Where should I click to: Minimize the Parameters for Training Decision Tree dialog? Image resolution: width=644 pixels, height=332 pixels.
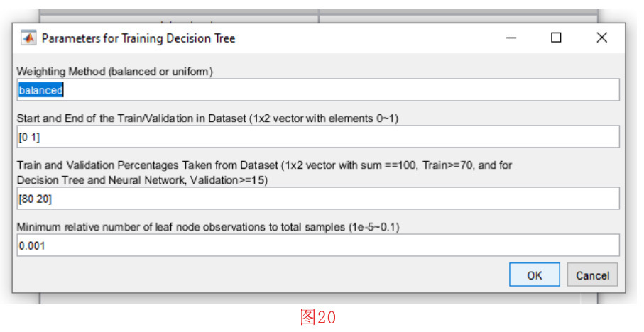click(x=511, y=38)
